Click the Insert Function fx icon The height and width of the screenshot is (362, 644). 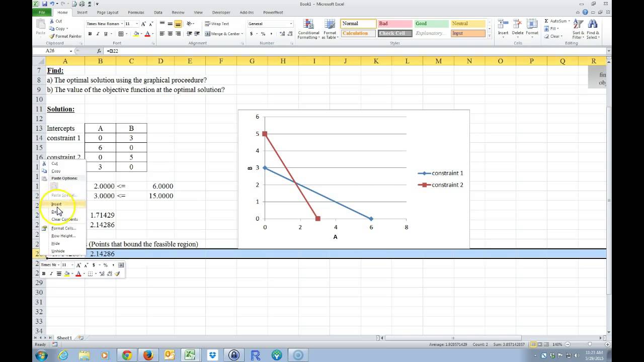[99, 51]
